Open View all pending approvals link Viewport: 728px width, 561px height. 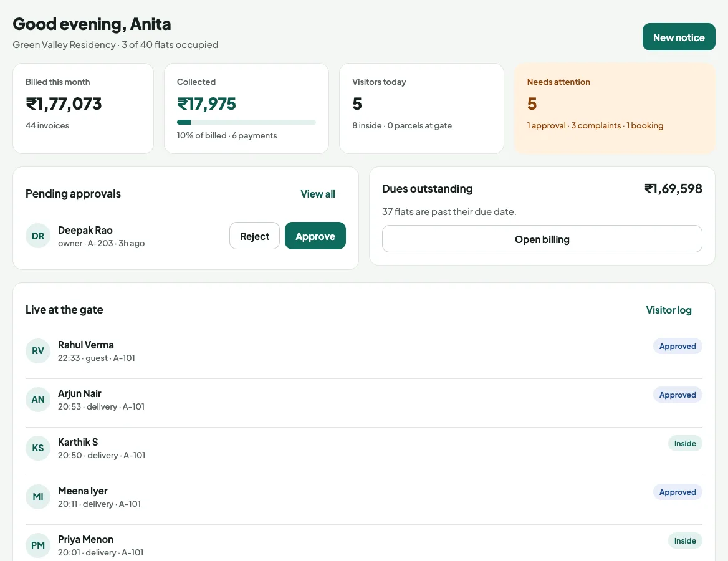[x=318, y=194]
